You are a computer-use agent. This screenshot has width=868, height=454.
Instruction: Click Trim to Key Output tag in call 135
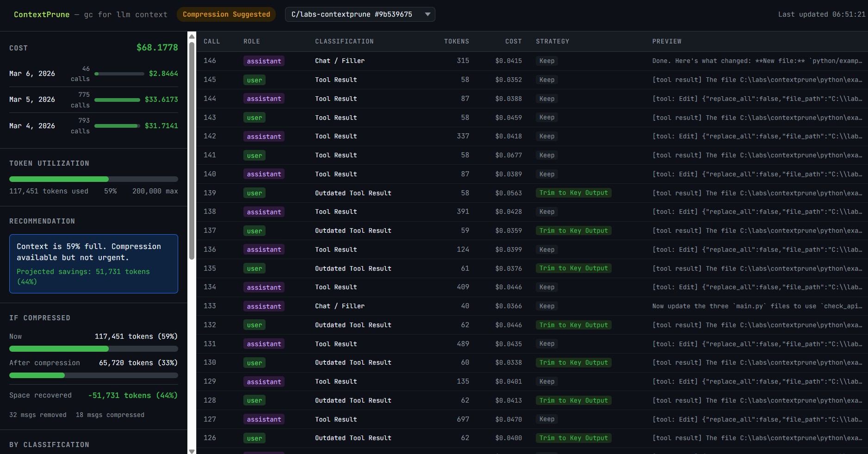574,268
